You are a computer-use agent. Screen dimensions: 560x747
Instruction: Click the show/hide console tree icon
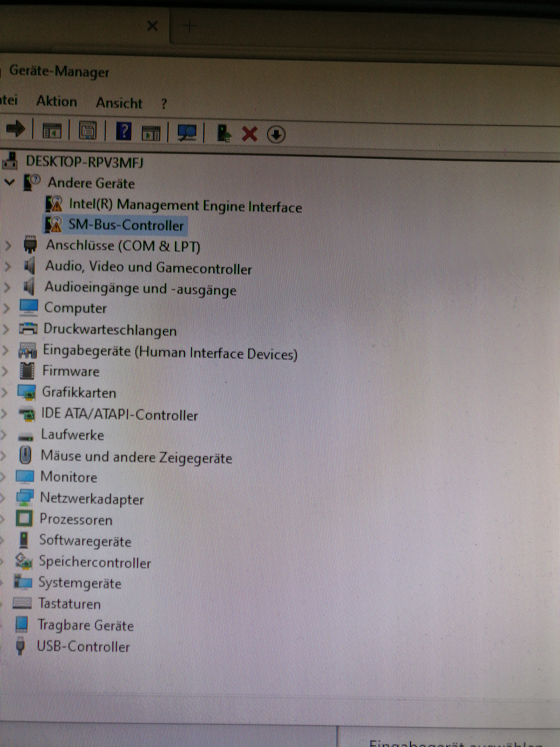pos(52,131)
